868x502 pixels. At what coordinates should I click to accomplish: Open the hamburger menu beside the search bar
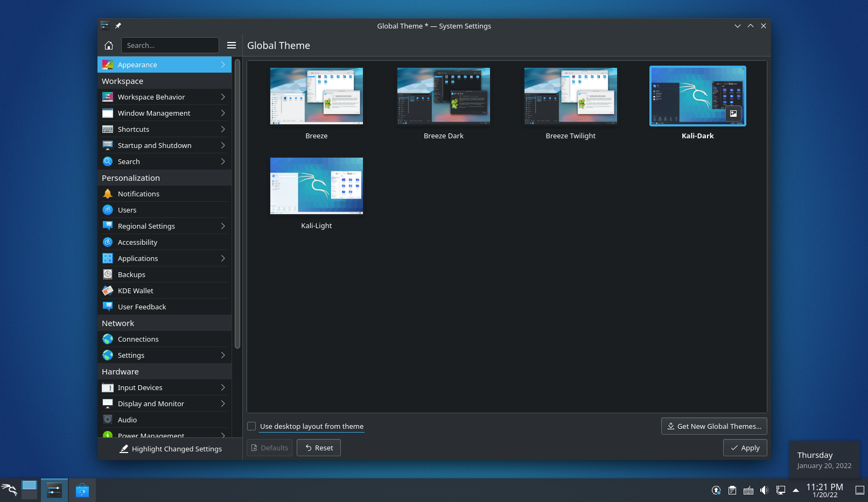(x=232, y=45)
